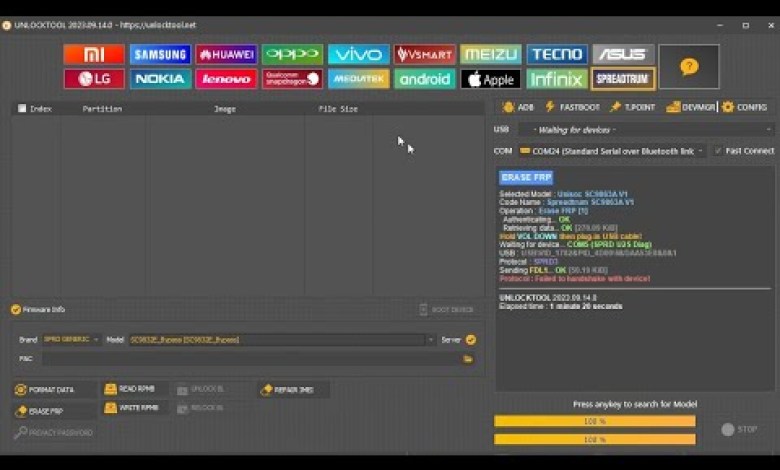Maximize the UnlockTool window

pos(745,25)
